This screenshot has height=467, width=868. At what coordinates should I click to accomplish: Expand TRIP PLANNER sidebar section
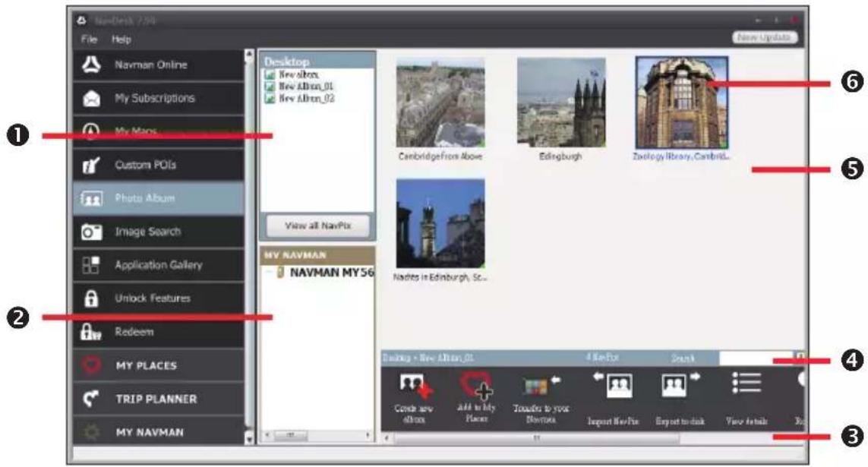[x=158, y=399]
